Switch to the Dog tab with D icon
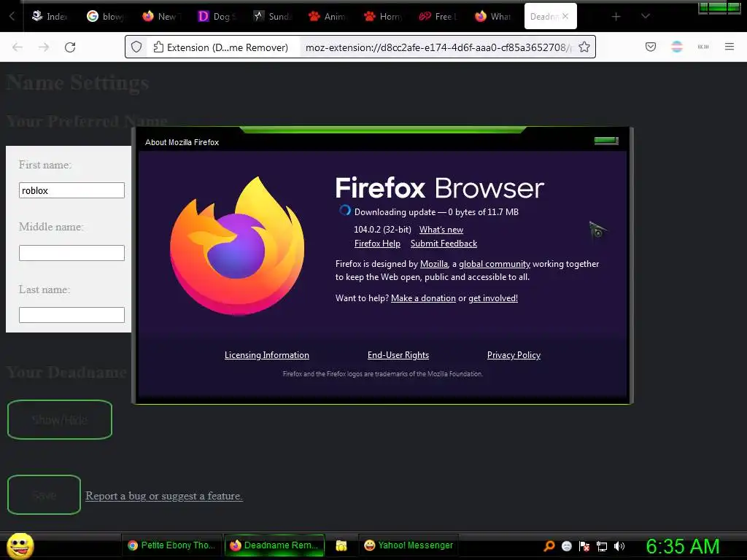747x560 pixels. pos(216,16)
